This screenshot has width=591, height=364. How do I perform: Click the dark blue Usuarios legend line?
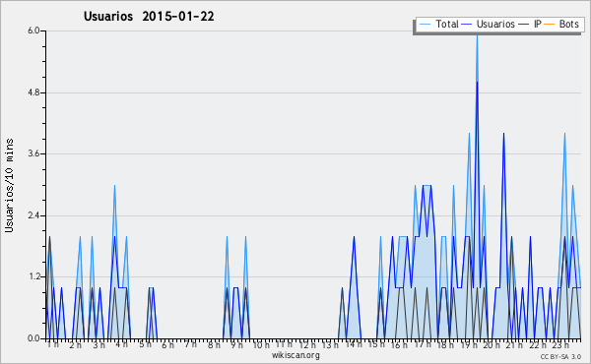pos(467,25)
